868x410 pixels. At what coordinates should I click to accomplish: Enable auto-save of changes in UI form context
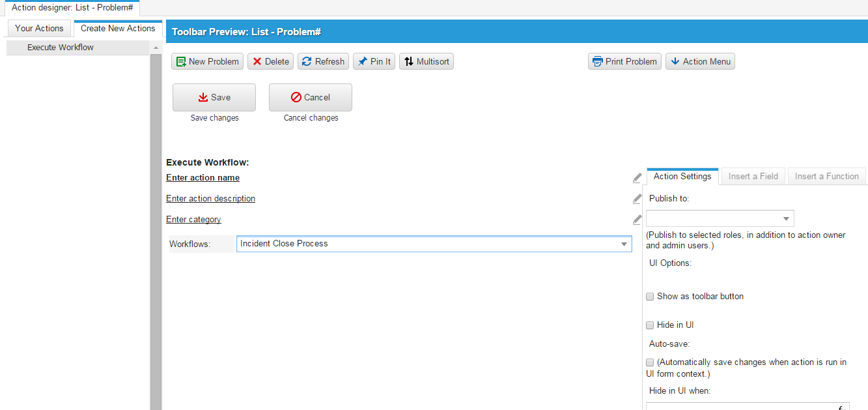click(649, 362)
